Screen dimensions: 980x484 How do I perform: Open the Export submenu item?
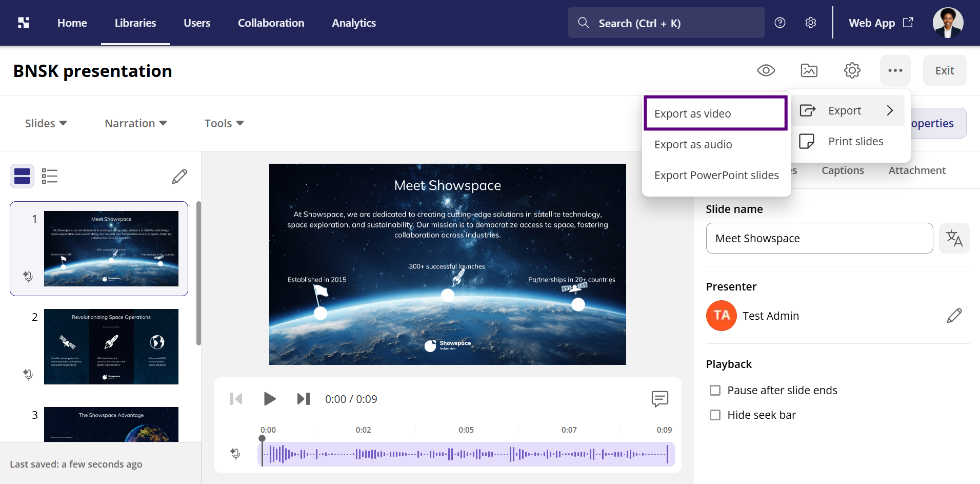pyautogui.click(x=848, y=110)
